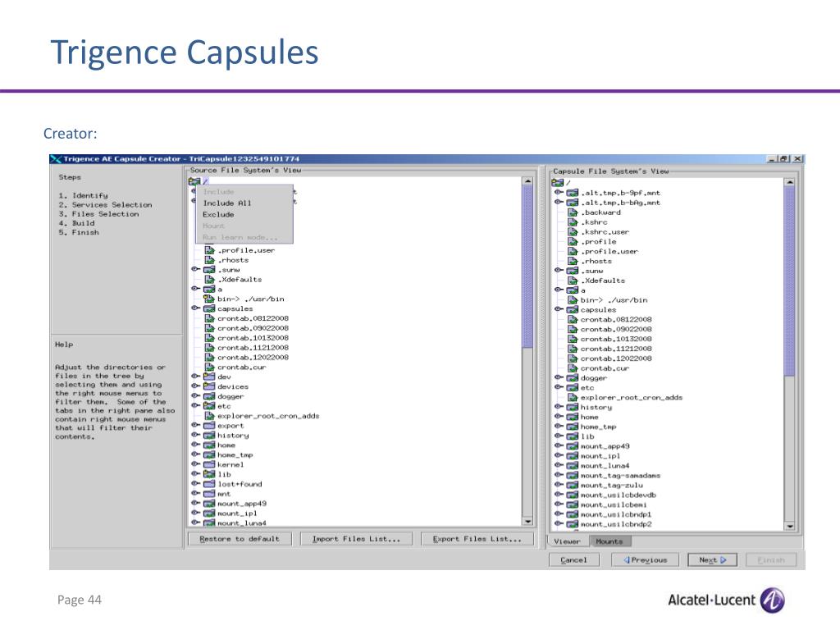Image resolution: width=840 pixels, height=630 pixels.
Task: Click the .sunw folder icon in Source view
Action: pyautogui.click(x=209, y=269)
